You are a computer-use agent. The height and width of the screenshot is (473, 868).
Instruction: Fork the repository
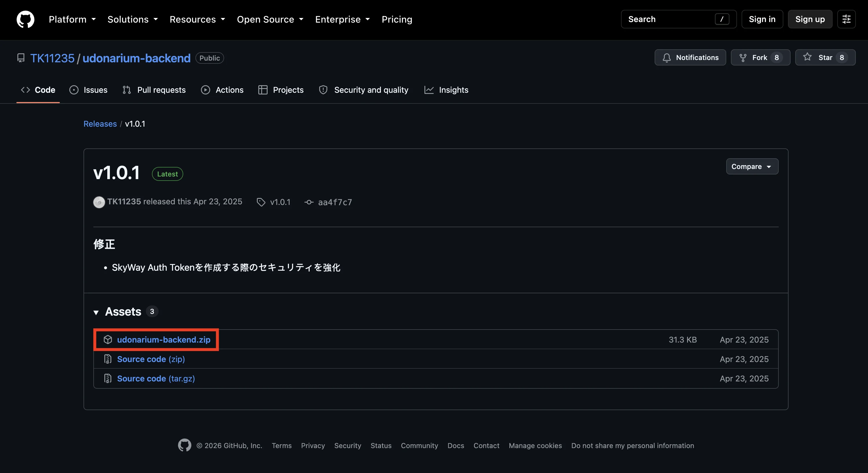[x=760, y=57]
